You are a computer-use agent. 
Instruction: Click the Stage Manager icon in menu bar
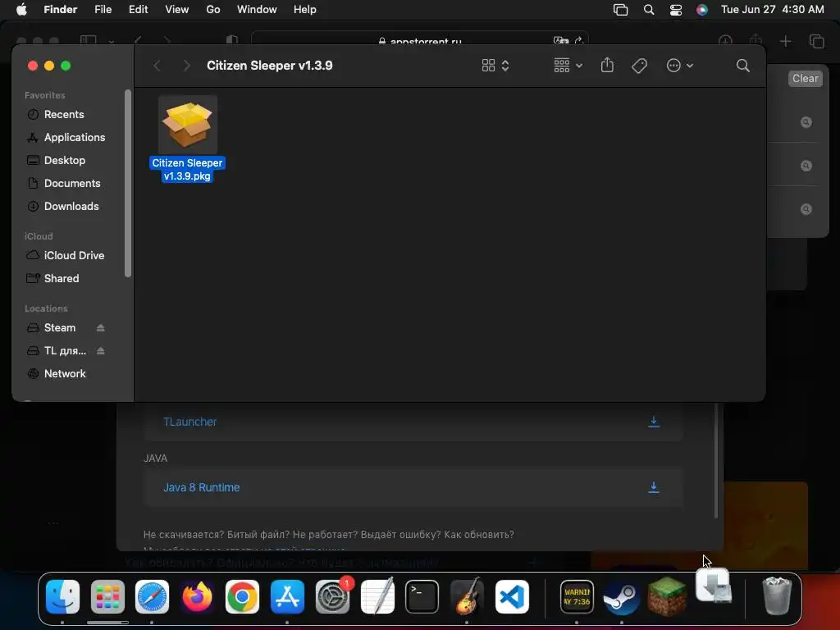620,10
